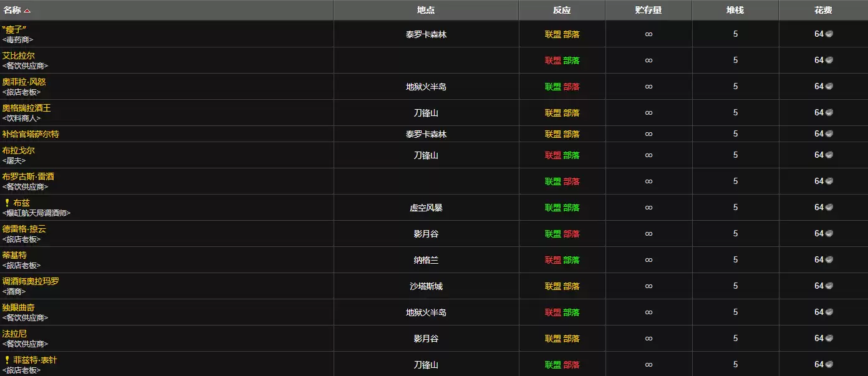Image resolution: width=868 pixels, height=376 pixels.
Task: Click the 虚空风暴 location link
Action: (427, 207)
